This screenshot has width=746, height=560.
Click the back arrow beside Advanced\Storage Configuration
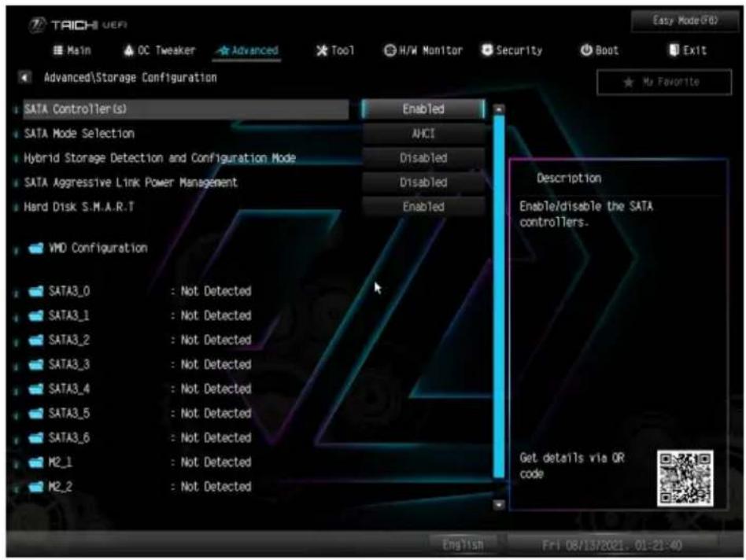tap(24, 77)
